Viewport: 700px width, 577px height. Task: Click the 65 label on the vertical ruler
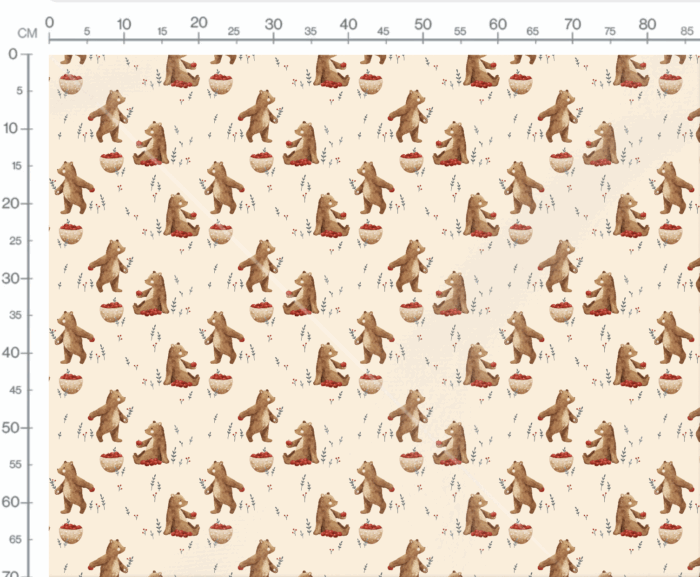pos(16,539)
